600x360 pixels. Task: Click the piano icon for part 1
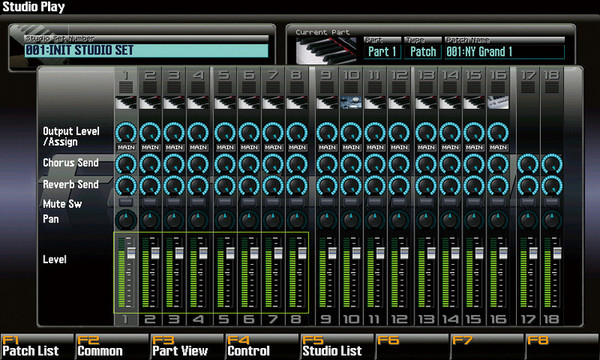(126, 103)
